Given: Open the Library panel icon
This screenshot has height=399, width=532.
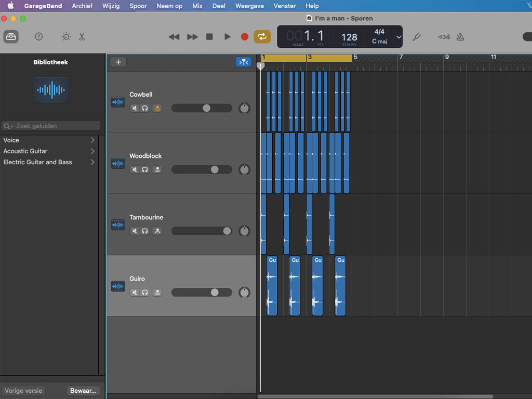Looking at the screenshot, I should point(11,36).
